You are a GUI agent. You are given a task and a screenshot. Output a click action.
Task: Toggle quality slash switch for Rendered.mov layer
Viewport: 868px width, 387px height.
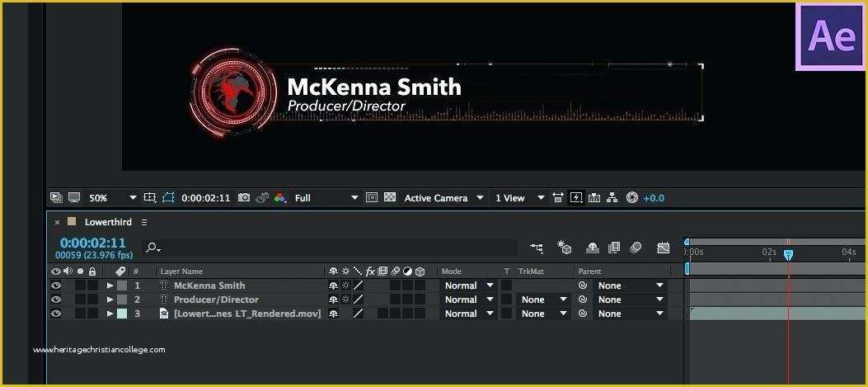tap(359, 314)
